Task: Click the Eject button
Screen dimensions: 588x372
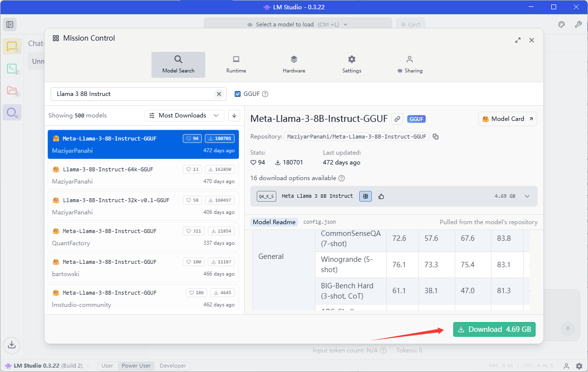Action: click(x=411, y=24)
